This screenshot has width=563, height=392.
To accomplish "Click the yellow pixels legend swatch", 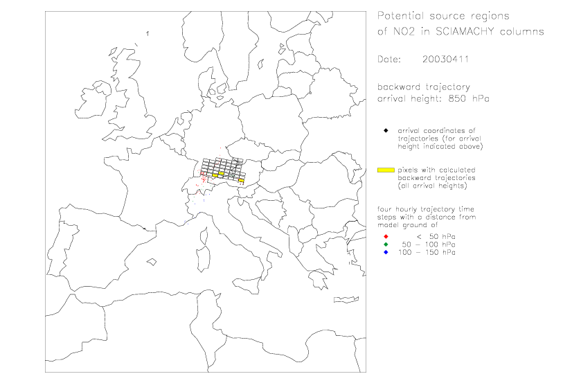I will (386, 170).
